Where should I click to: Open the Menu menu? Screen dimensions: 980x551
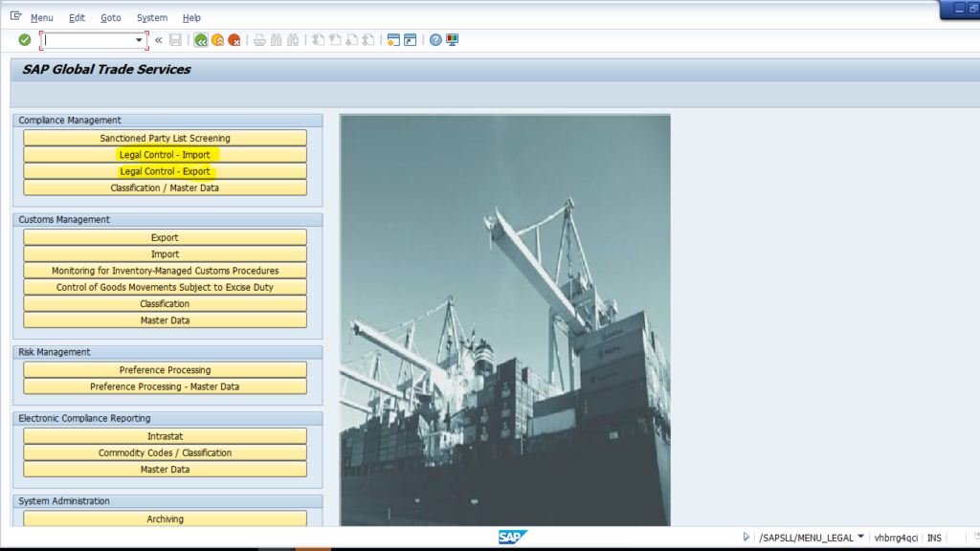pyautogui.click(x=42, y=17)
